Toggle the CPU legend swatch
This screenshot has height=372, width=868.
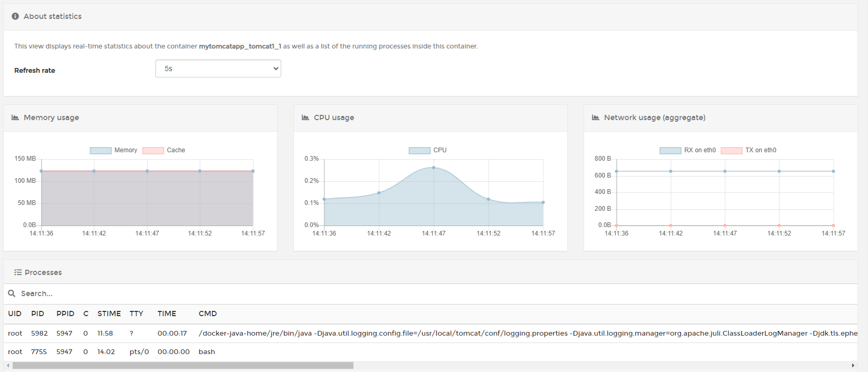coord(420,150)
